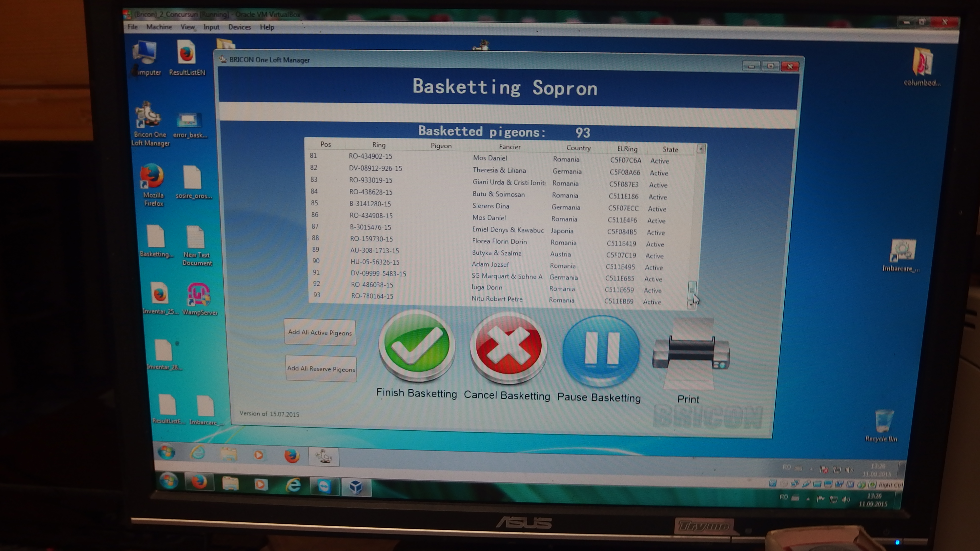Image resolution: width=980 pixels, height=551 pixels.
Task: Open the VirtualBox Devices menu
Action: pyautogui.click(x=239, y=27)
